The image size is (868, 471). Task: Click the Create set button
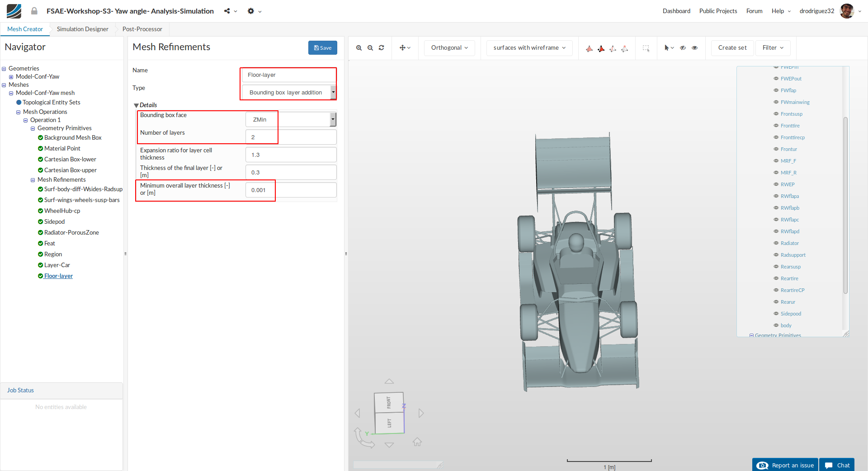point(732,48)
